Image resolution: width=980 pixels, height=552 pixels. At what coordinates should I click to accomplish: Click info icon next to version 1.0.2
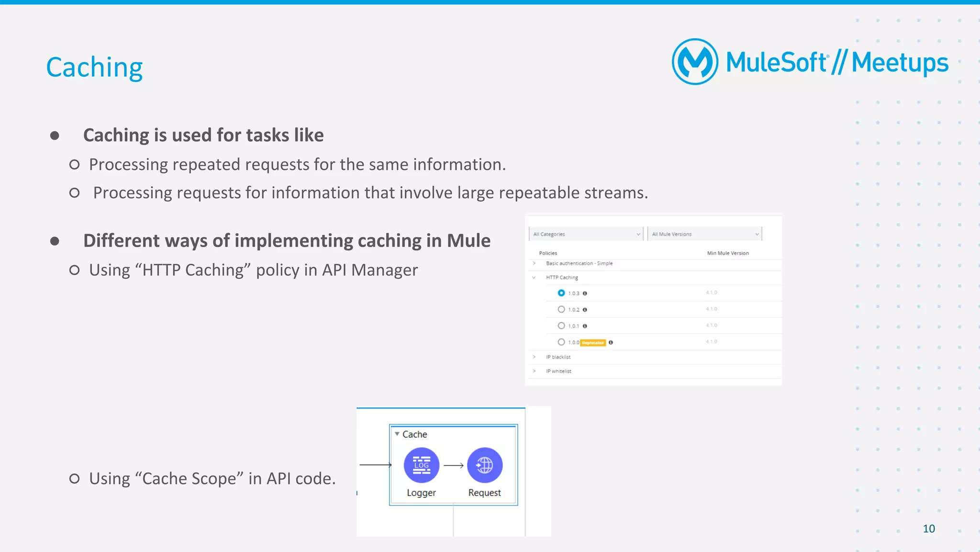click(585, 310)
